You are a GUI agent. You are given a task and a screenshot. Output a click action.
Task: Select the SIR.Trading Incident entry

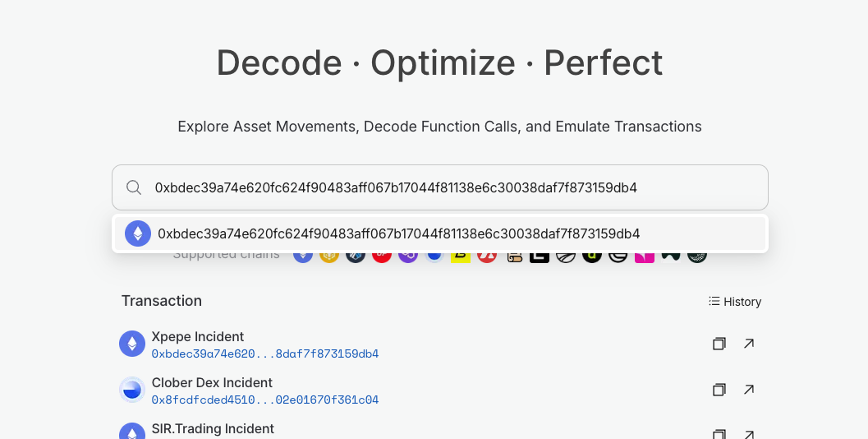(x=213, y=428)
